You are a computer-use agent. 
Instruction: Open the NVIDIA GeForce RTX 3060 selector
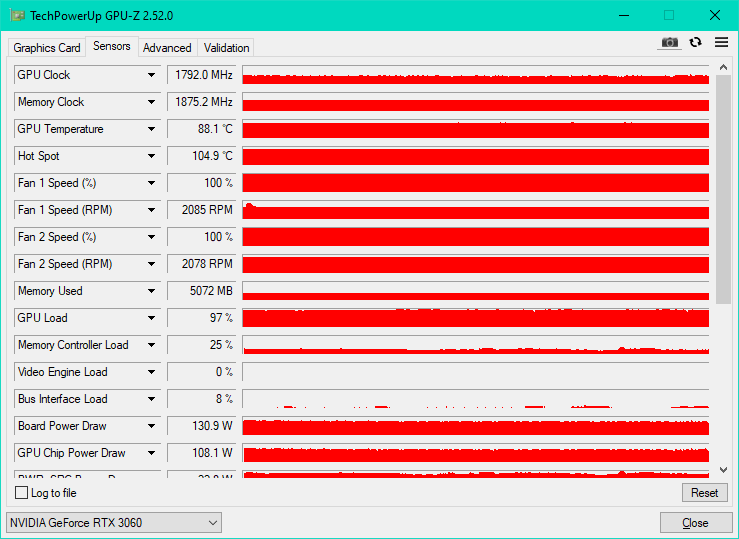(114, 523)
